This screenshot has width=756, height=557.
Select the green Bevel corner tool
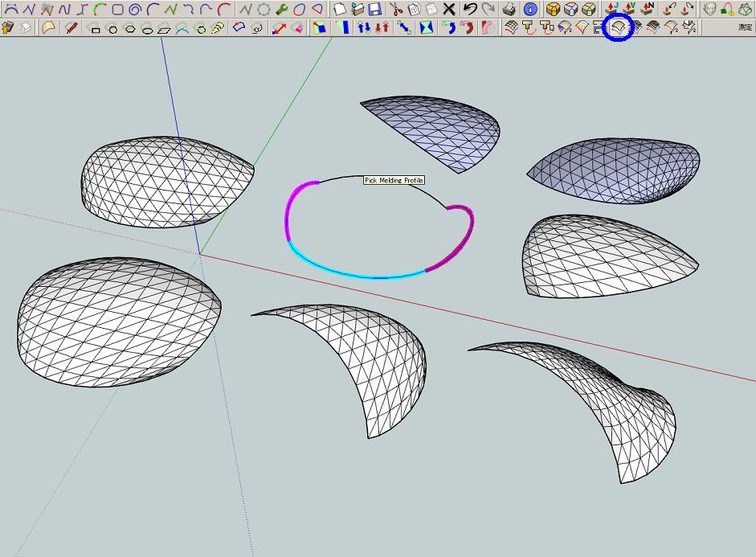coord(589,9)
